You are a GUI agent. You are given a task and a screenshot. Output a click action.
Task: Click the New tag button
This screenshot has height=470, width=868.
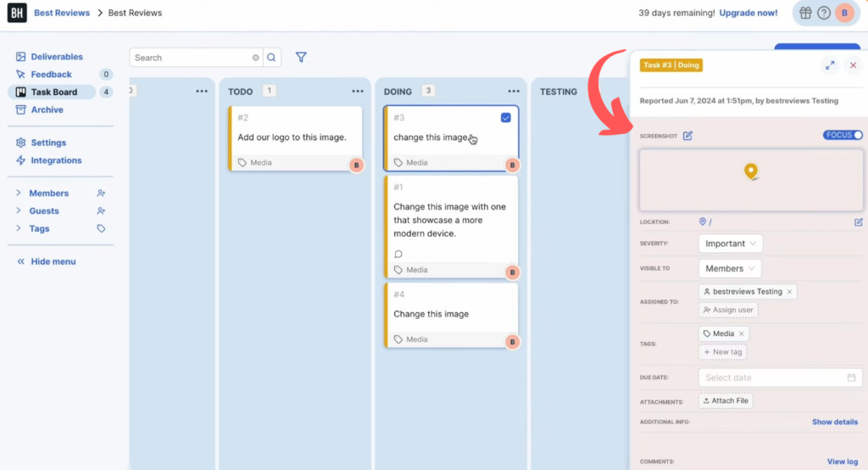tap(722, 352)
